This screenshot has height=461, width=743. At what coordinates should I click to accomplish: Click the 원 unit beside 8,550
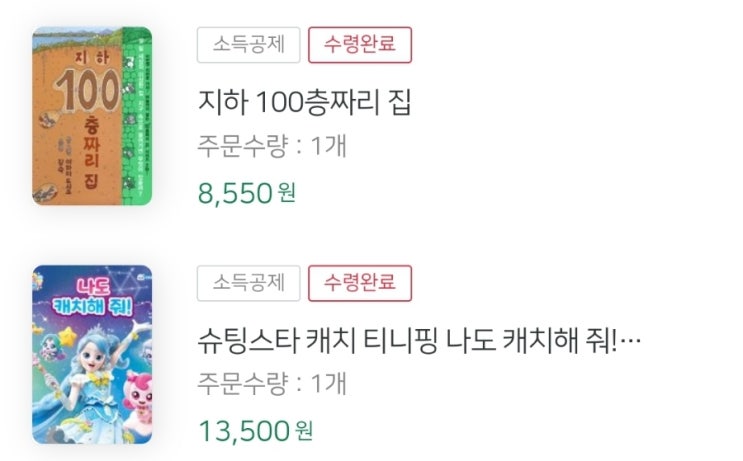[x=286, y=192]
